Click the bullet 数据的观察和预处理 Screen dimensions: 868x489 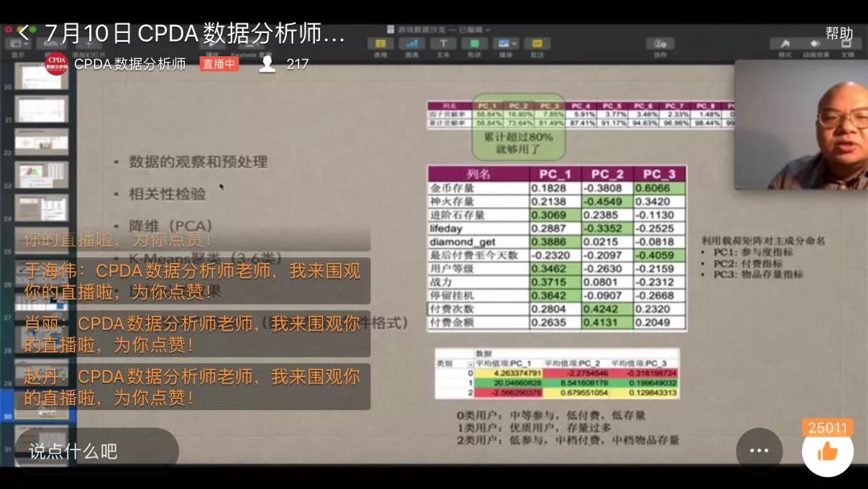point(199,162)
